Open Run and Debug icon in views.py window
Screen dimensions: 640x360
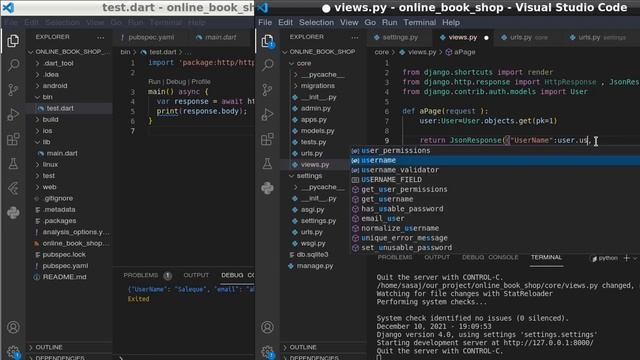267,114
